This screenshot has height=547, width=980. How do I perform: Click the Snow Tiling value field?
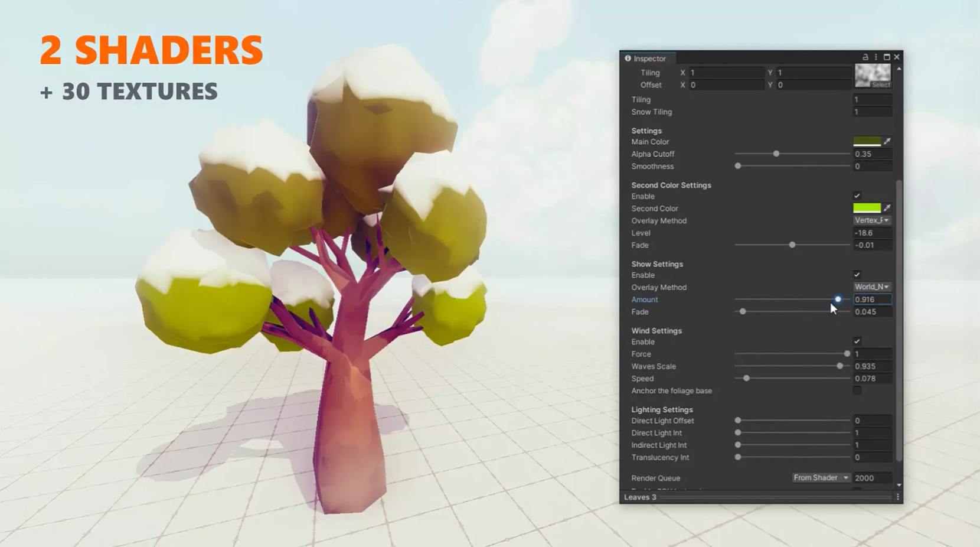(872, 112)
